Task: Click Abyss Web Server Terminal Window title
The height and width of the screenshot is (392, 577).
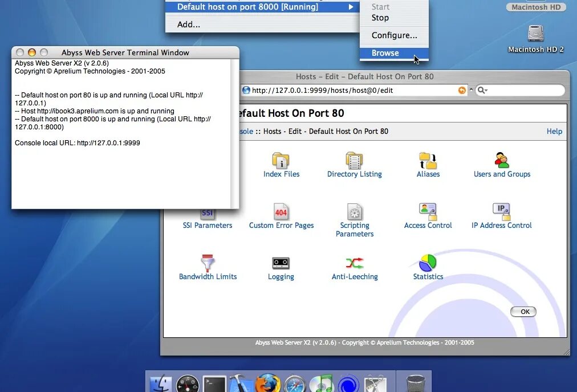Action: pyautogui.click(x=125, y=52)
